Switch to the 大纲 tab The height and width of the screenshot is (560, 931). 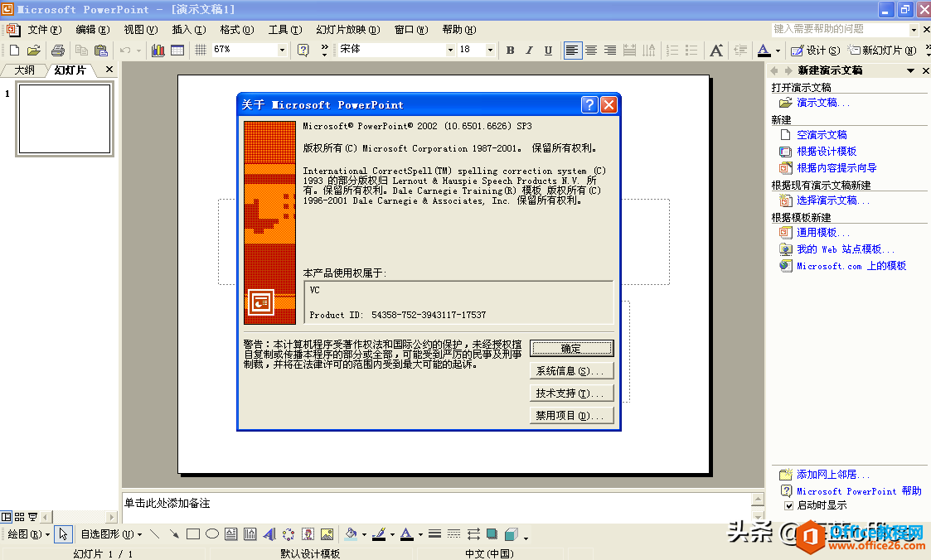pyautogui.click(x=23, y=70)
